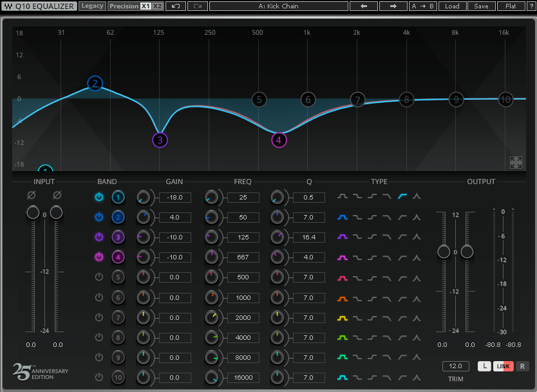Select band 6 number button

(118, 297)
